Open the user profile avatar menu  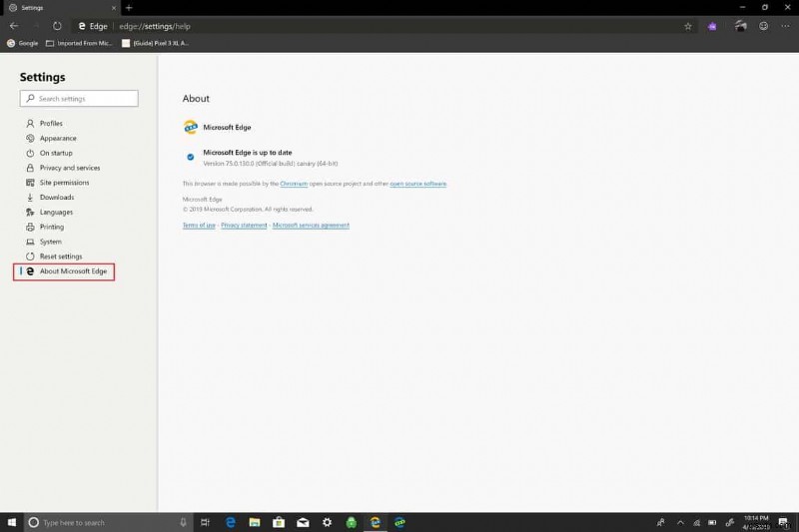(740, 26)
